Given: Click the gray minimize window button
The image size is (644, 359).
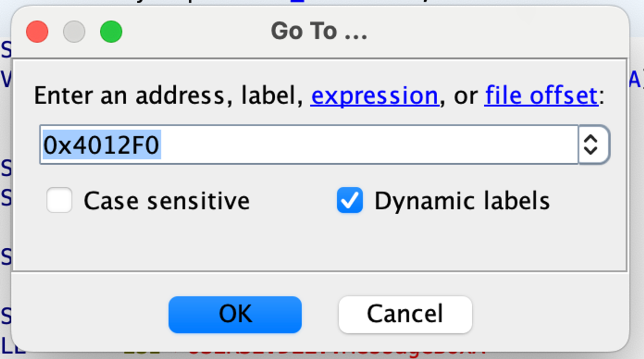Looking at the screenshot, I should click(74, 31).
